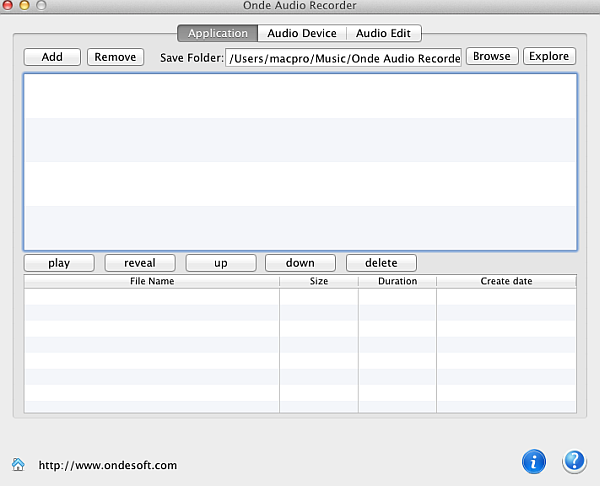600x486 pixels.
Task: Click inside the Save Folder path field
Action: tap(343, 58)
